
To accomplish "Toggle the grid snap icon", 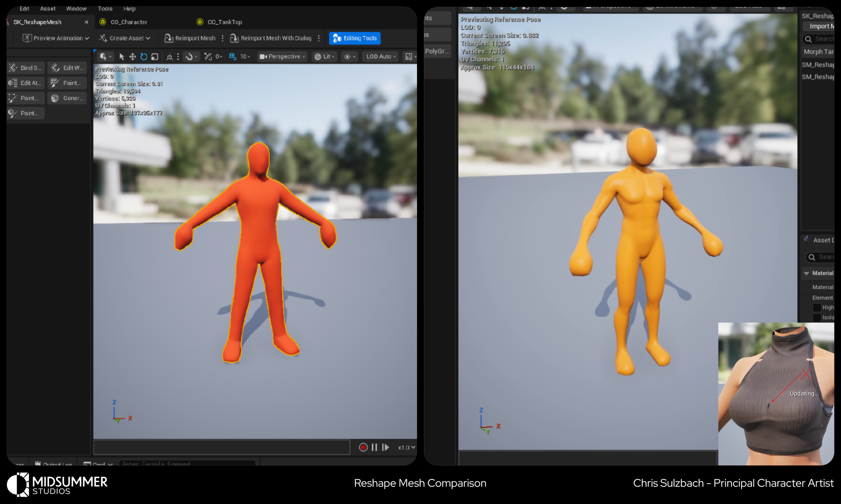I will (x=233, y=57).
